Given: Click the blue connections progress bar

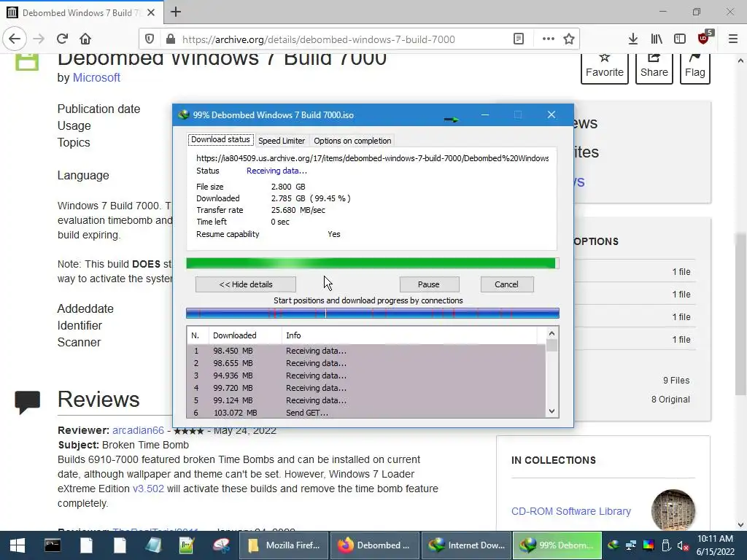Looking at the screenshot, I should [x=373, y=314].
